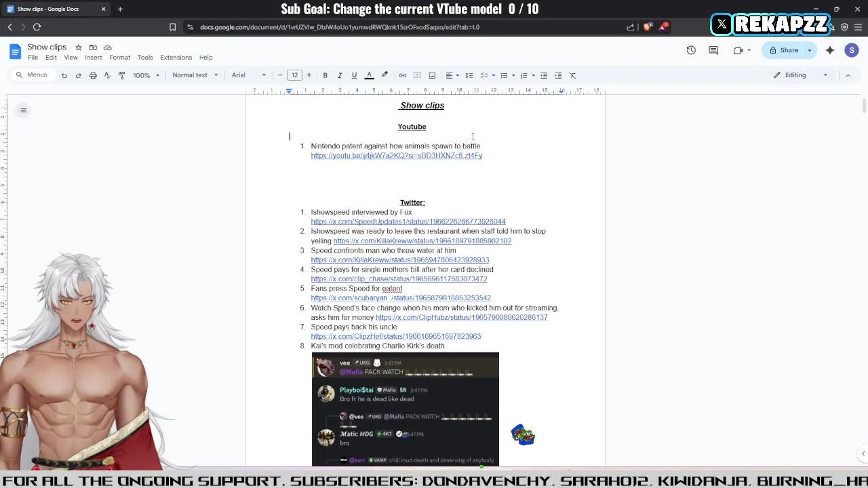Image resolution: width=868 pixels, height=488 pixels.
Task: Click the browser address bar URL
Action: [x=340, y=27]
